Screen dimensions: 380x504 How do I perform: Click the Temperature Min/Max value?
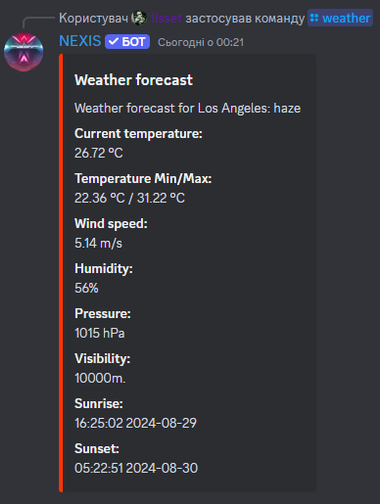point(129,198)
